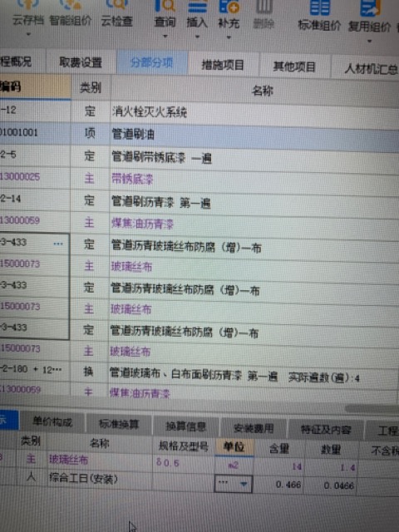The width and height of the screenshot is (399, 532).
Task: Open the 标准换算 bottom tab
Action: 119,424
